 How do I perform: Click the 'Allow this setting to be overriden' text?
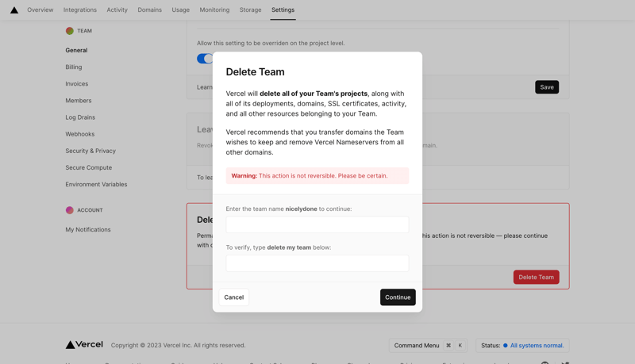(271, 44)
